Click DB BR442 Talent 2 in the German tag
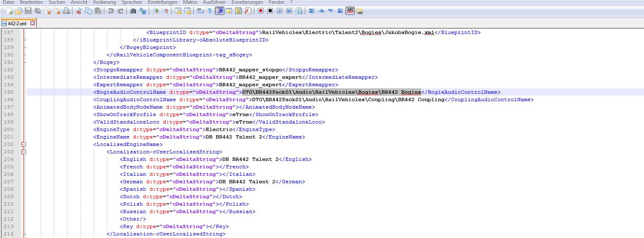644x238 pixels. 247,182
